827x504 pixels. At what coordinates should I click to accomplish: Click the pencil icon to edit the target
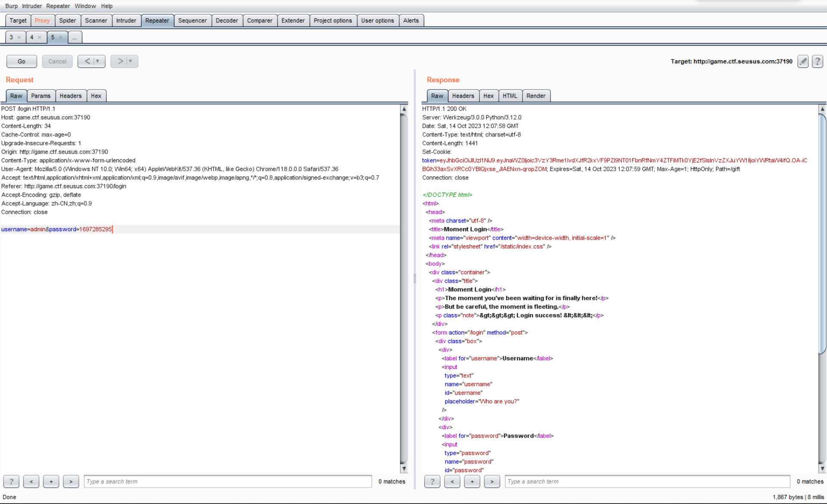click(x=803, y=62)
